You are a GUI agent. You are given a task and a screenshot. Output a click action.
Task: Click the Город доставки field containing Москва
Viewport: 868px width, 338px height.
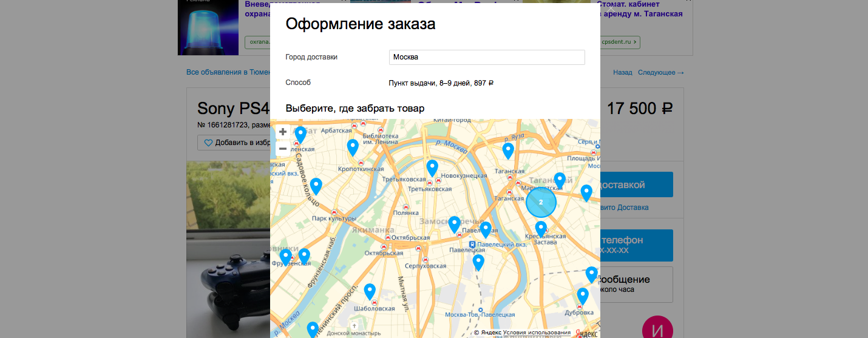tap(487, 57)
